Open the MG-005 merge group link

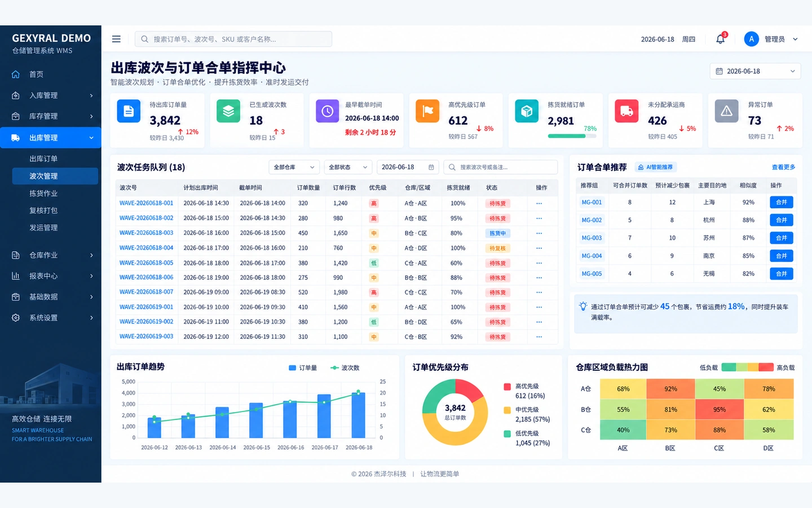[x=592, y=274]
